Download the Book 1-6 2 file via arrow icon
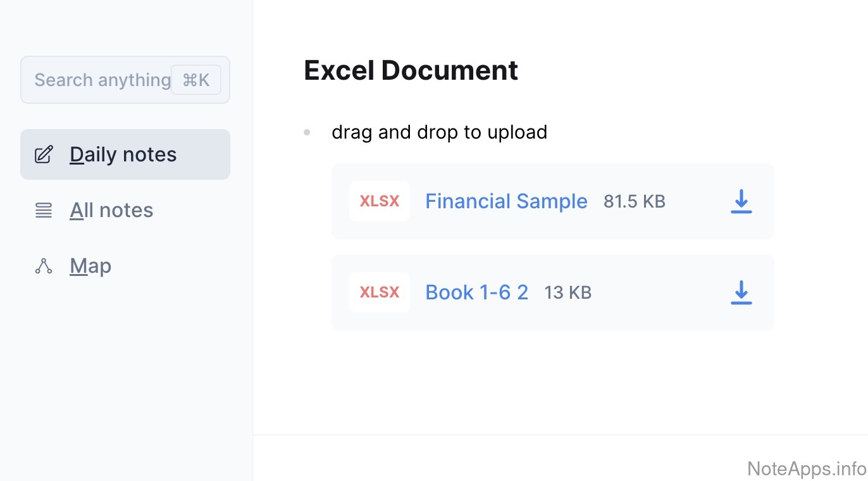This screenshot has width=868, height=481. click(x=741, y=292)
